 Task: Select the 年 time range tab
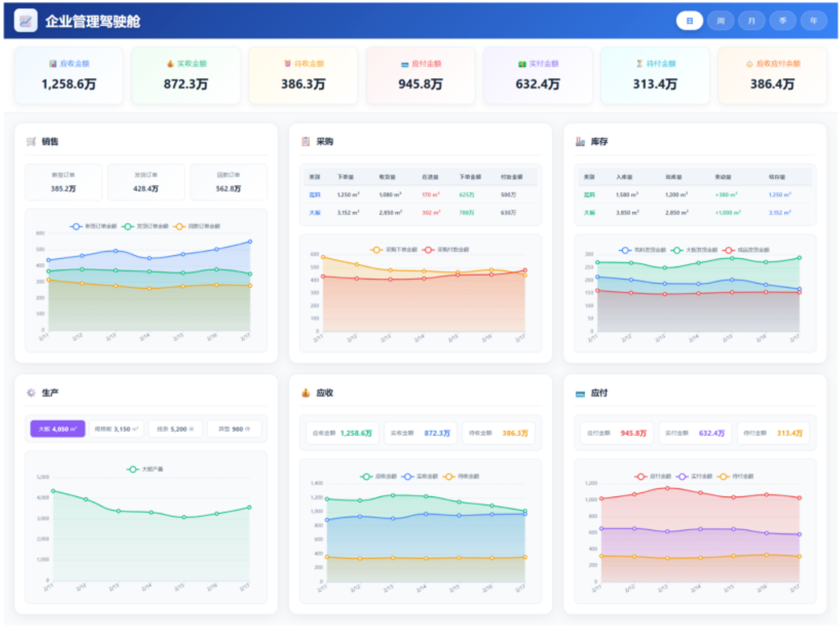click(x=814, y=21)
